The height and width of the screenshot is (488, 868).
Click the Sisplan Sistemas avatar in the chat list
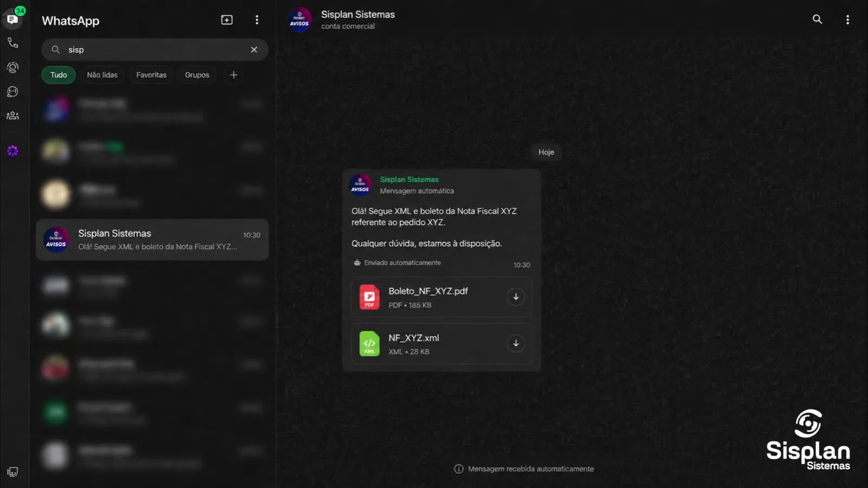(56, 240)
